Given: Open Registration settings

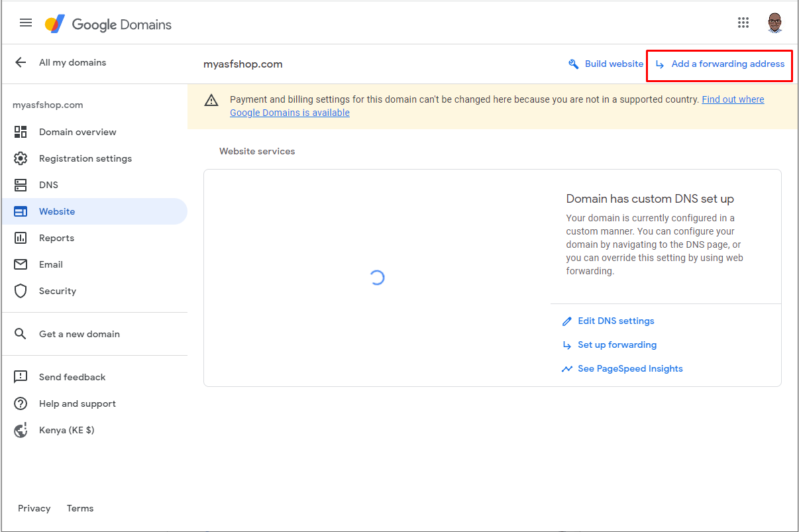Looking at the screenshot, I should [85, 158].
